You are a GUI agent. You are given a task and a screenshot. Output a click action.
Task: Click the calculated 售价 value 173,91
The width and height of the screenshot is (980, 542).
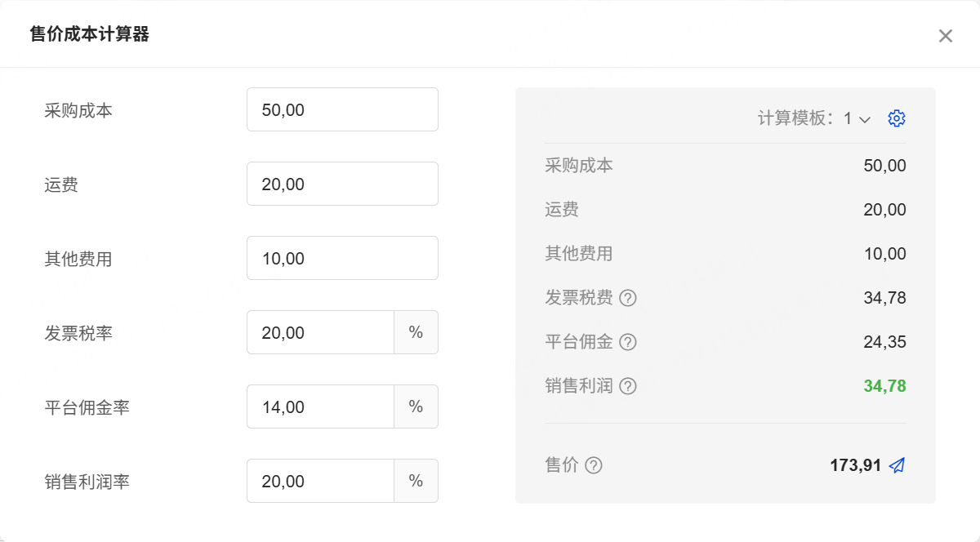pos(855,465)
